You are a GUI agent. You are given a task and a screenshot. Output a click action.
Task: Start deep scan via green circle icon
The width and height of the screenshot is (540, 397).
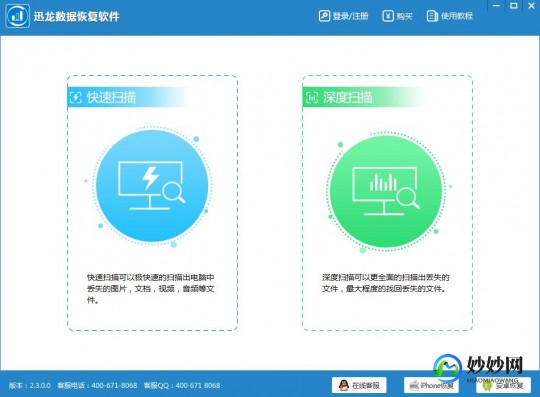pos(386,191)
